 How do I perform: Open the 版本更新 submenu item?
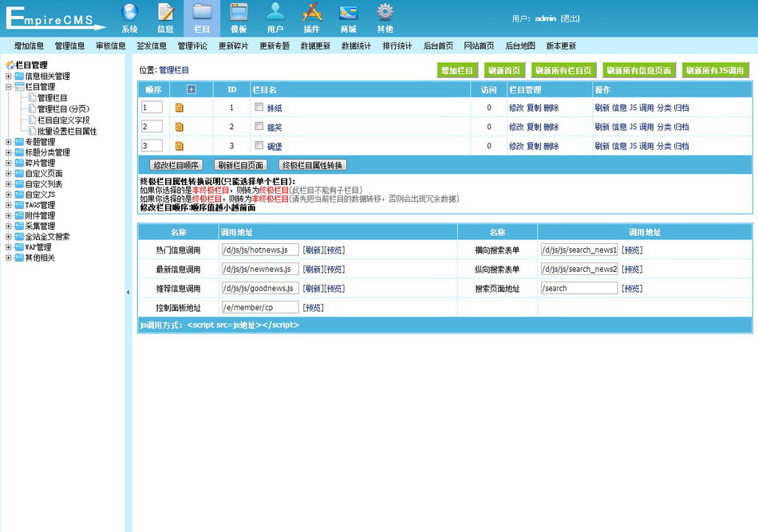(x=561, y=46)
